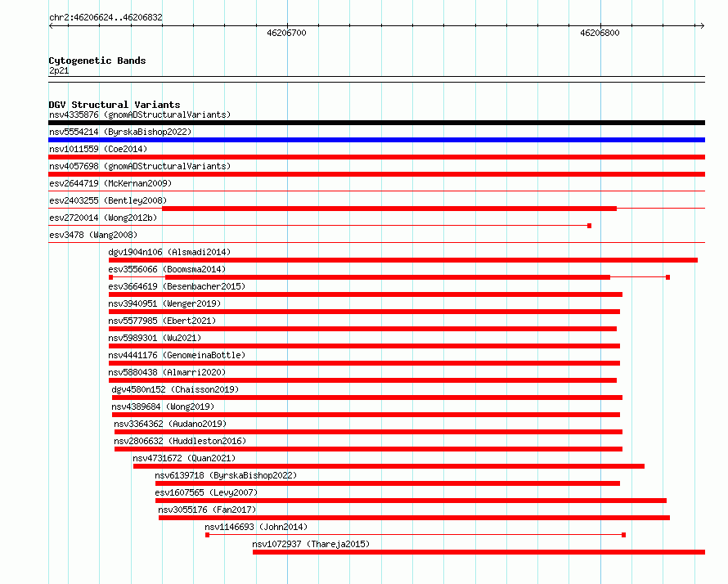Select the red nsv1011559 variant bar

(376, 157)
